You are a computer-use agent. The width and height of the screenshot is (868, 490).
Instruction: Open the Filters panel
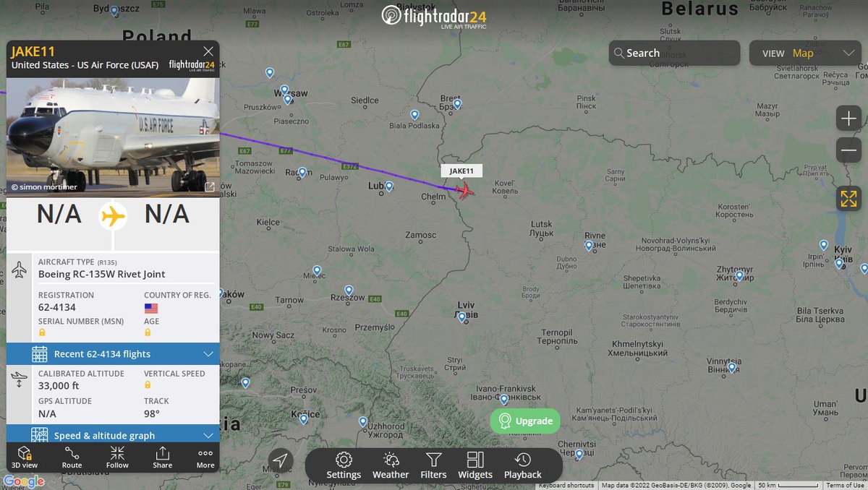click(x=433, y=465)
